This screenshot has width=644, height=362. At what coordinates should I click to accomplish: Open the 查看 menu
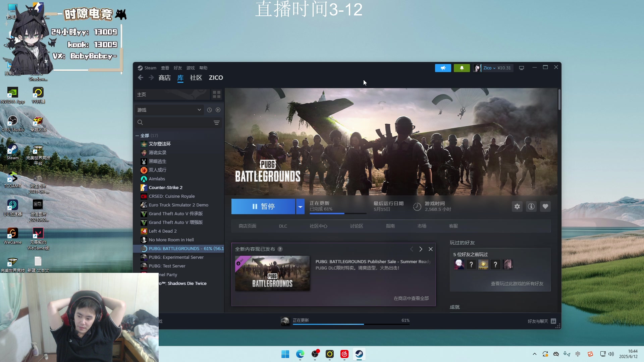tap(165, 68)
